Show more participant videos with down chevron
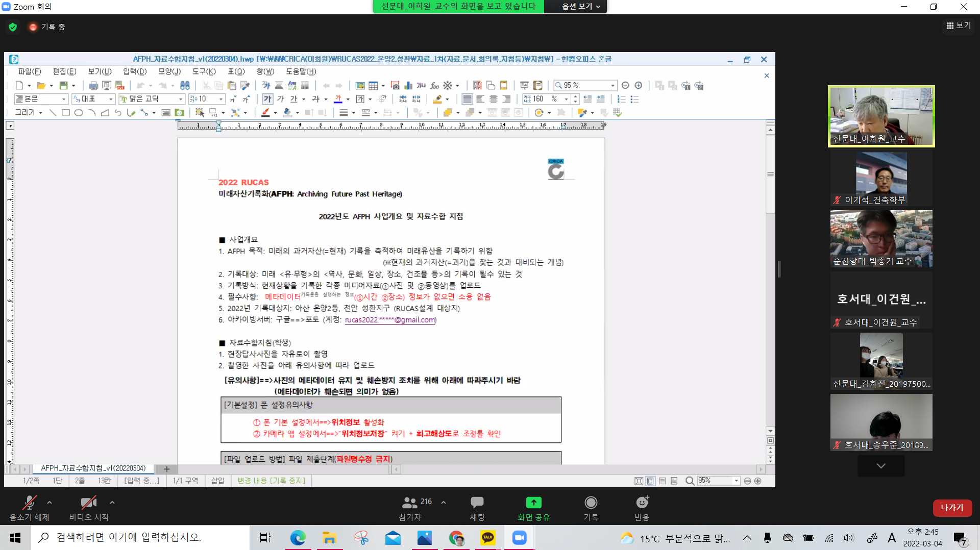980x550 pixels. coord(880,466)
